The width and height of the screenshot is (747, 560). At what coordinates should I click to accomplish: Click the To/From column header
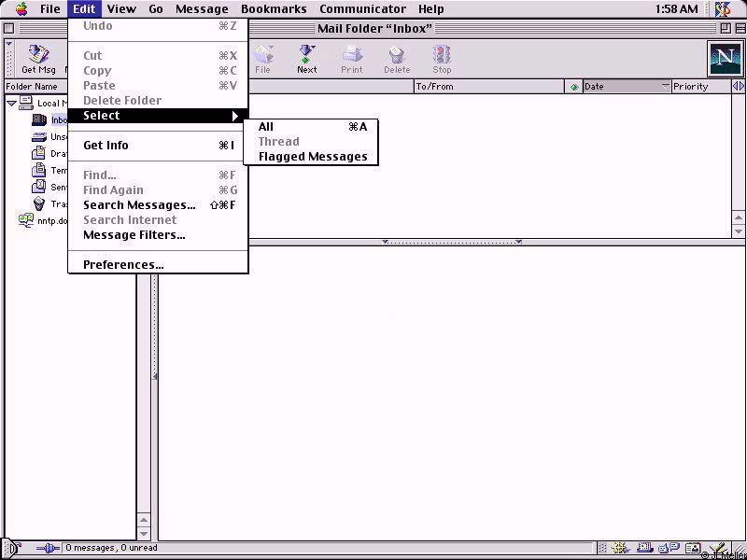[x=486, y=87]
